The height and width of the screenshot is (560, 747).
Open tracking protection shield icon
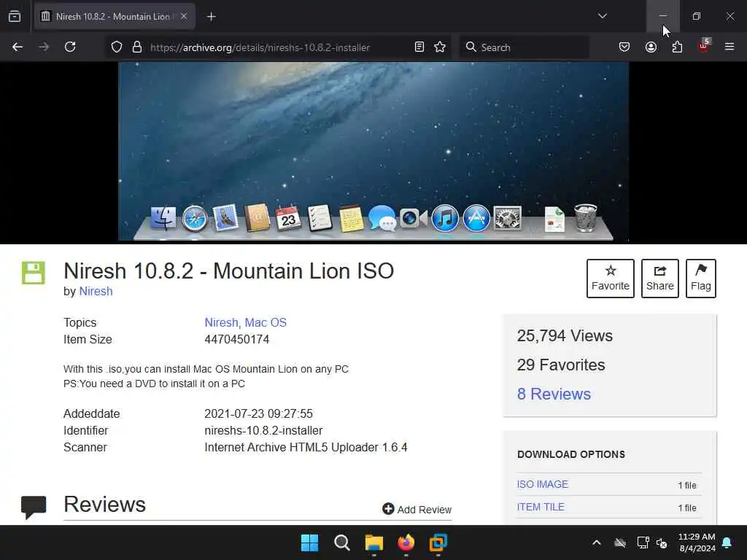(117, 47)
